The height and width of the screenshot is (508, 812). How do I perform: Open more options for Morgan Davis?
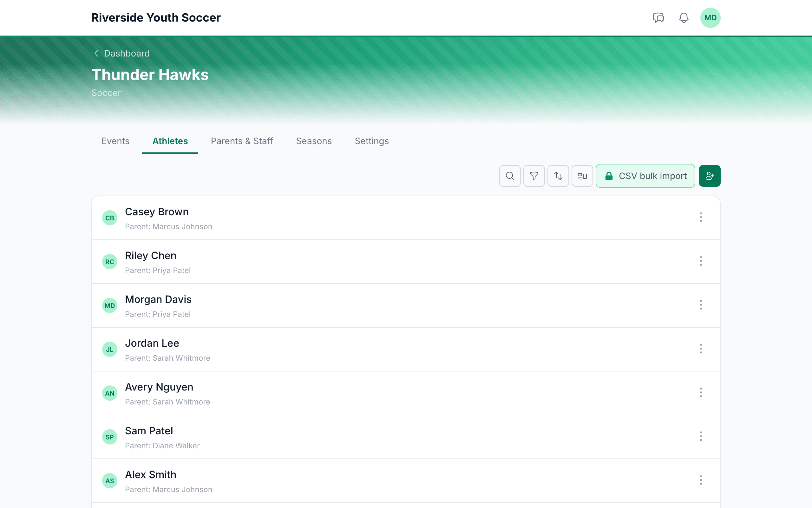tap(701, 305)
